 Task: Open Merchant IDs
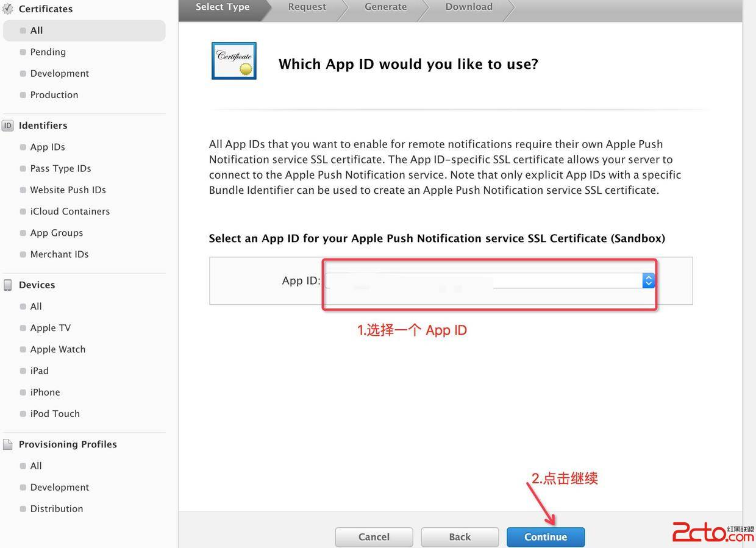click(59, 254)
